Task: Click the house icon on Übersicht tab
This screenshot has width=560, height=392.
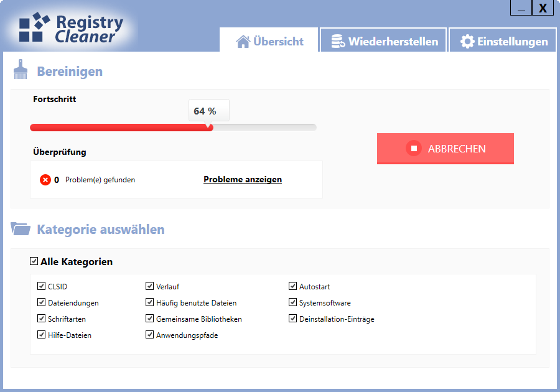Action: coord(243,42)
